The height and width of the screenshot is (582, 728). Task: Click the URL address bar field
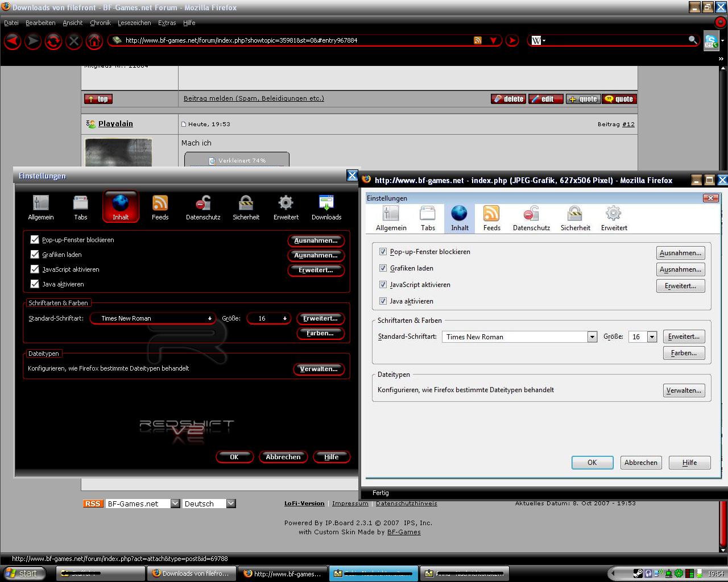point(296,40)
